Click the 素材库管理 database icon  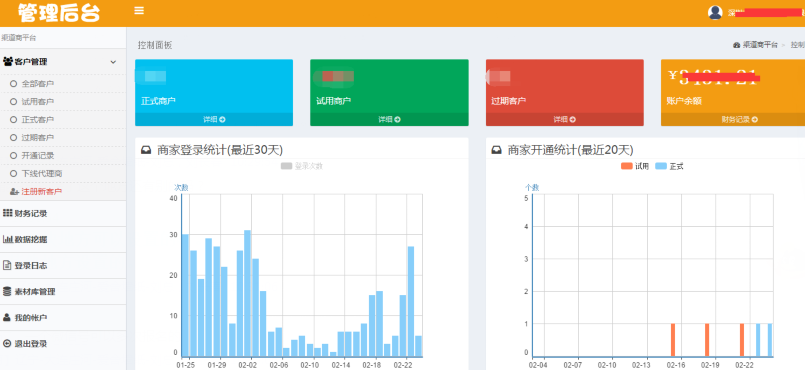point(7,291)
